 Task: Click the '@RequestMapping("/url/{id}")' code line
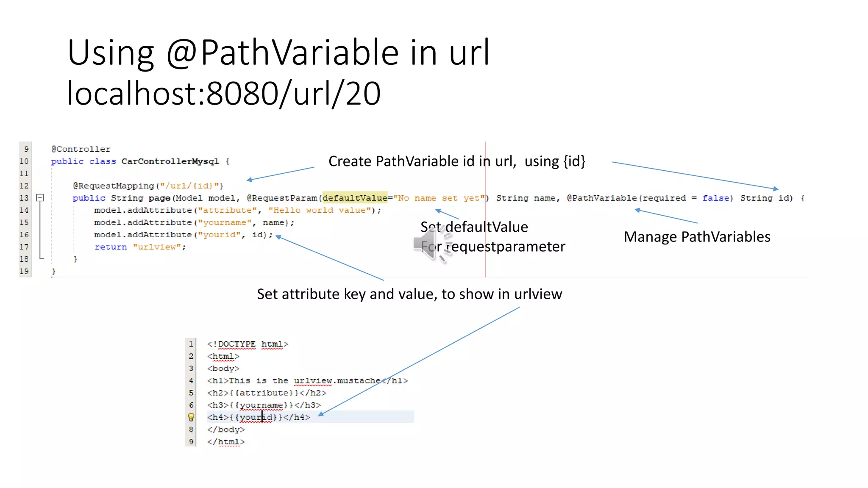148,186
